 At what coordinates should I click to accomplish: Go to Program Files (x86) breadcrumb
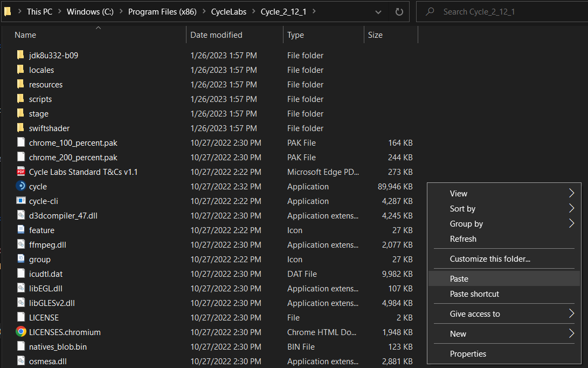[x=162, y=12]
